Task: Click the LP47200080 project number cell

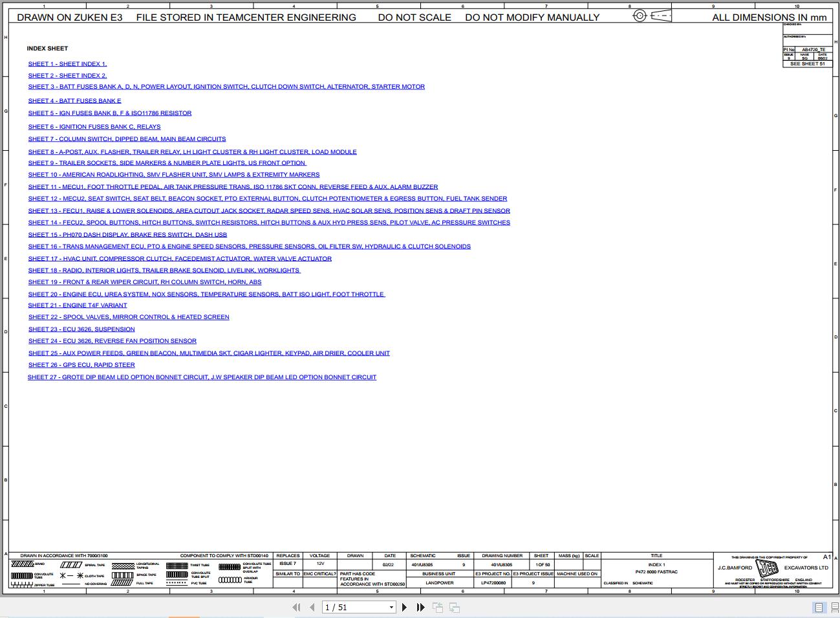Action: [x=493, y=583]
